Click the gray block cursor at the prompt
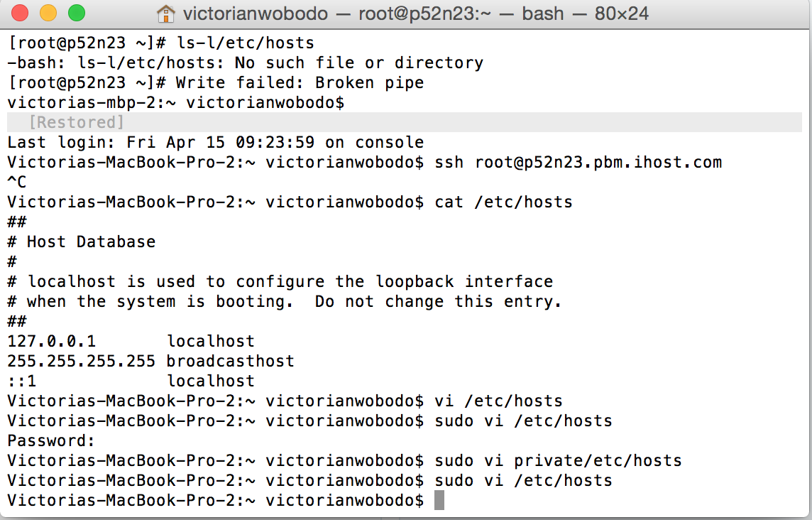 point(439,500)
